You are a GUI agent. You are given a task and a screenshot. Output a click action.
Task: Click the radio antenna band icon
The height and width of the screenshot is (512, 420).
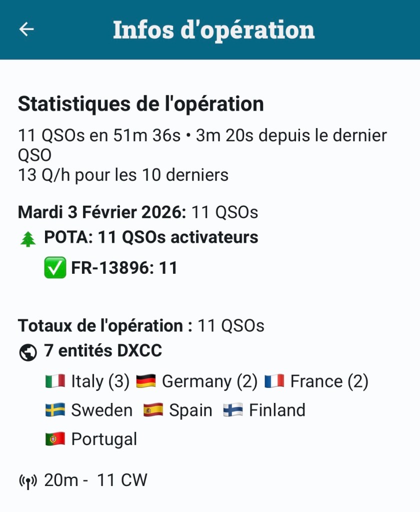(x=28, y=481)
